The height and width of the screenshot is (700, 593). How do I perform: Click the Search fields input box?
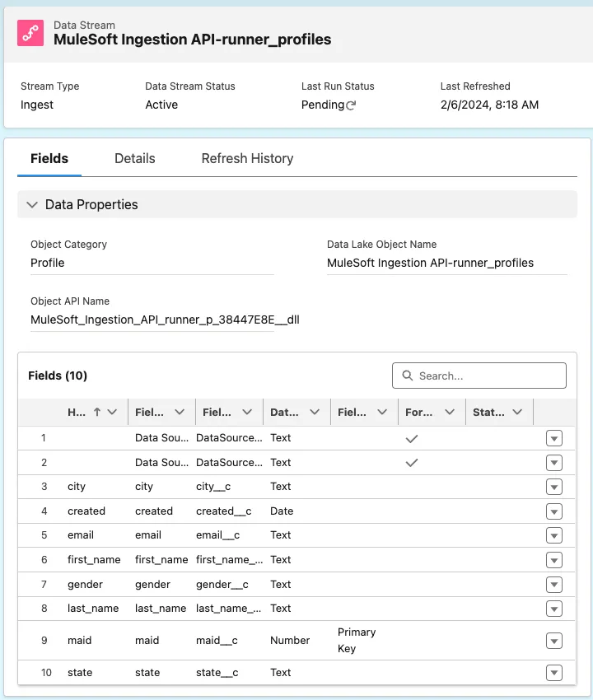(x=479, y=376)
